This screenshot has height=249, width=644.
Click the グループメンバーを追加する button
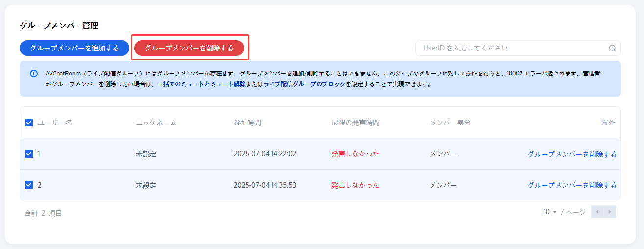[x=74, y=48]
